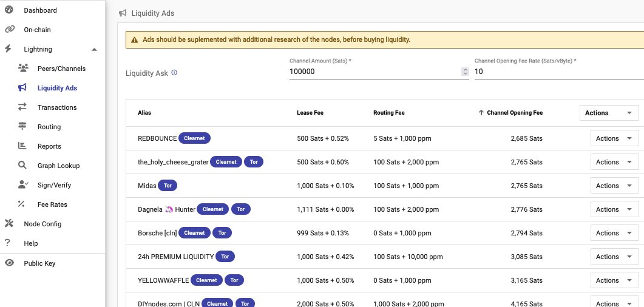Sort table by Lease Fee header
The width and height of the screenshot is (644, 307).
pos(310,112)
